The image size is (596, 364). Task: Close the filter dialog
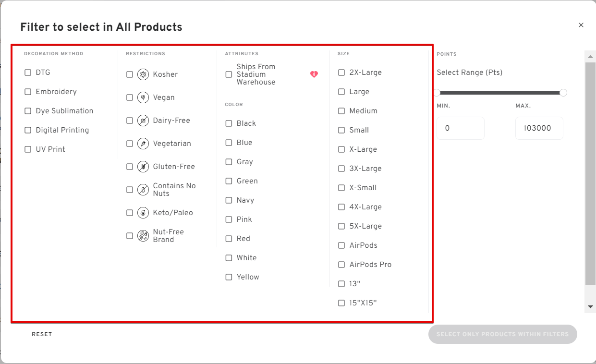point(581,25)
